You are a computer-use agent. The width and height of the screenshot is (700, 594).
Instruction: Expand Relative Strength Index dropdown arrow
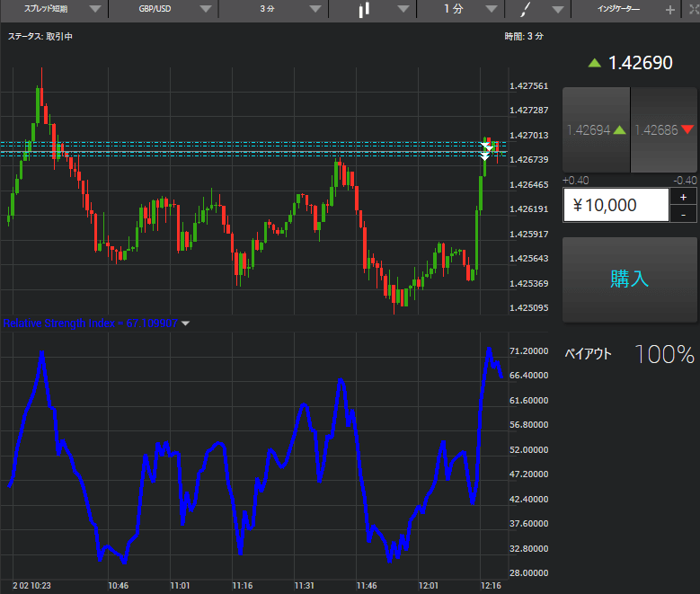(x=185, y=323)
